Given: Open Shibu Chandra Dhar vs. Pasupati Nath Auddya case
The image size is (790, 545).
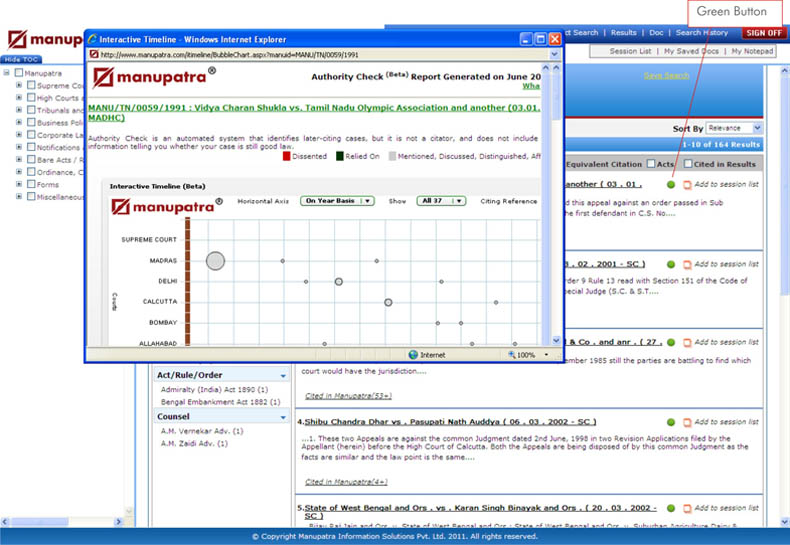Looking at the screenshot, I should (450, 422).
